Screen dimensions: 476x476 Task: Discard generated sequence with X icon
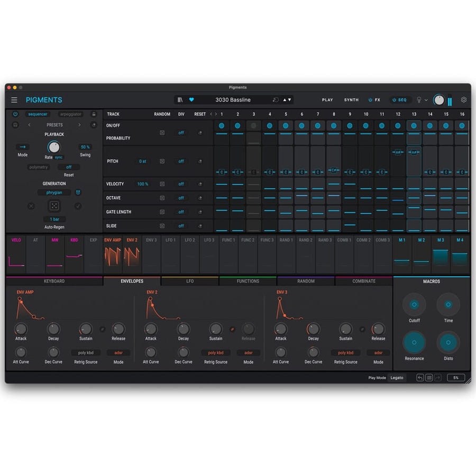(31, 206)
